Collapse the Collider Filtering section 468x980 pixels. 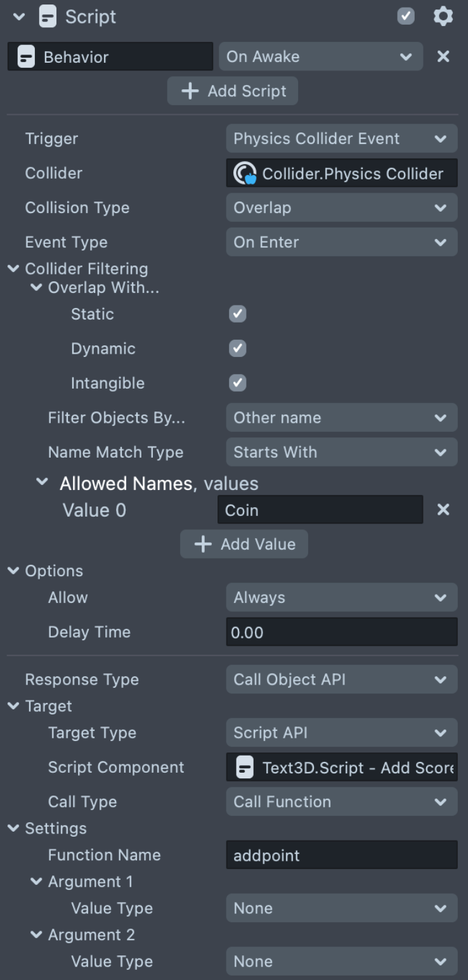pyautogui.click(x=13, y=269)
